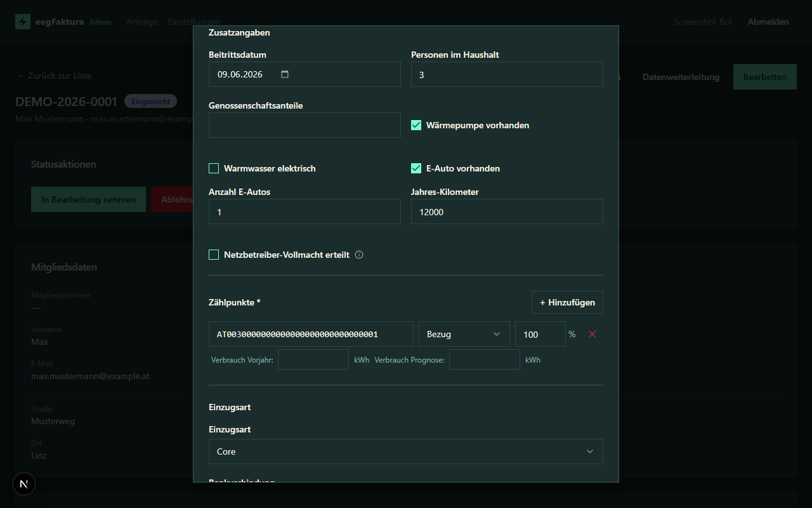Click the Zählpunkte * label

pos(234,302)
